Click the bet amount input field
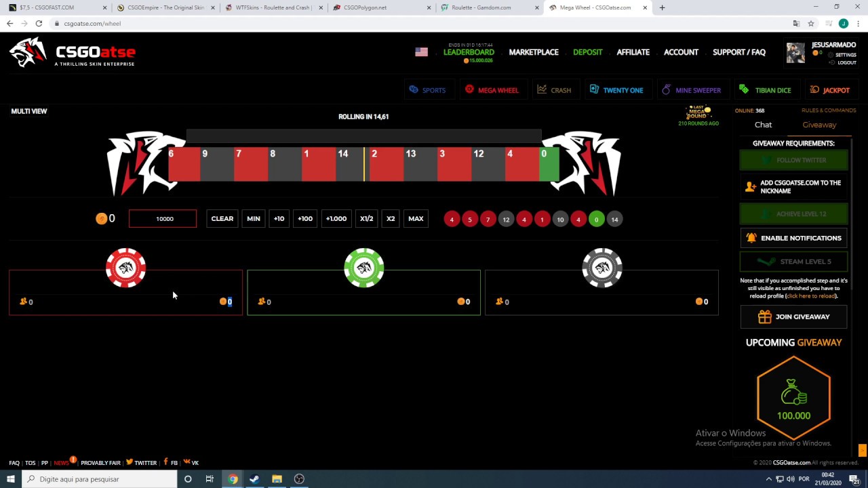 [163, 219]
